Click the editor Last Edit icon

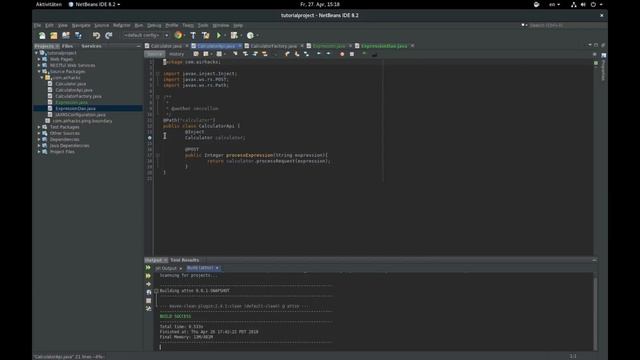pos(196,54)
